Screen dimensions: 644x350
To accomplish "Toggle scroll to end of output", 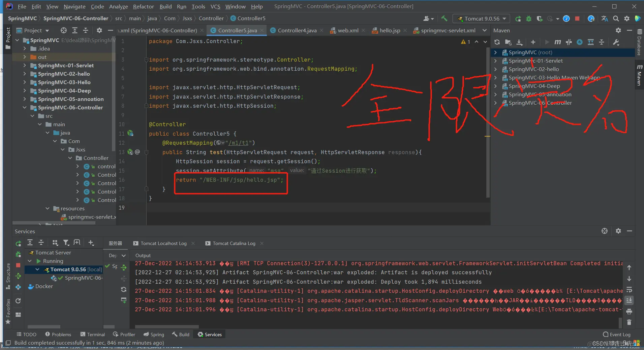I will tap(629, 301).
